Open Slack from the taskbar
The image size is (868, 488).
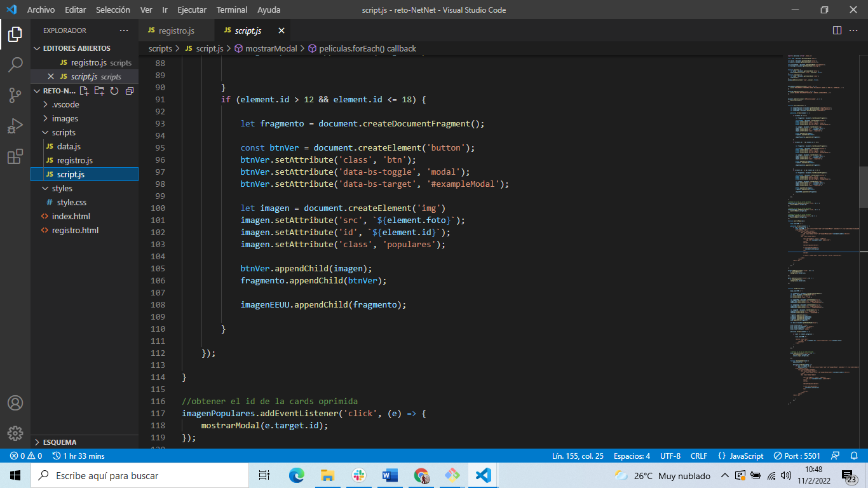point(358,475)
